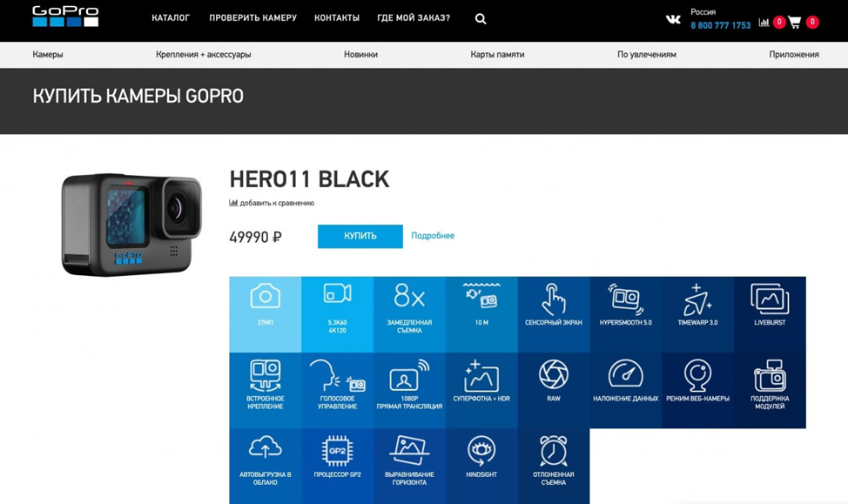Click the 10 М waterproof tile
This screenshot has height=504, width=848.
[x=481, y=314]
